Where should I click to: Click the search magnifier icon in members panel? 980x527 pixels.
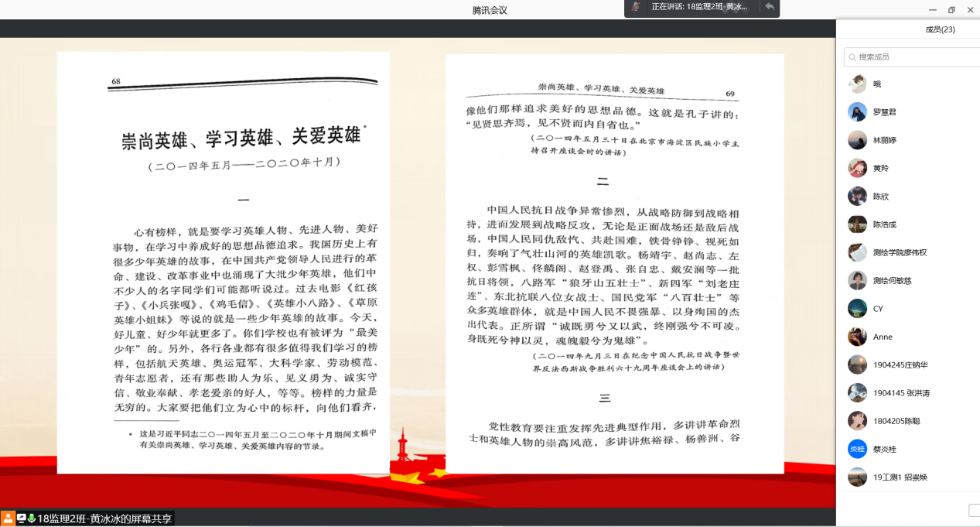(851, 57)
